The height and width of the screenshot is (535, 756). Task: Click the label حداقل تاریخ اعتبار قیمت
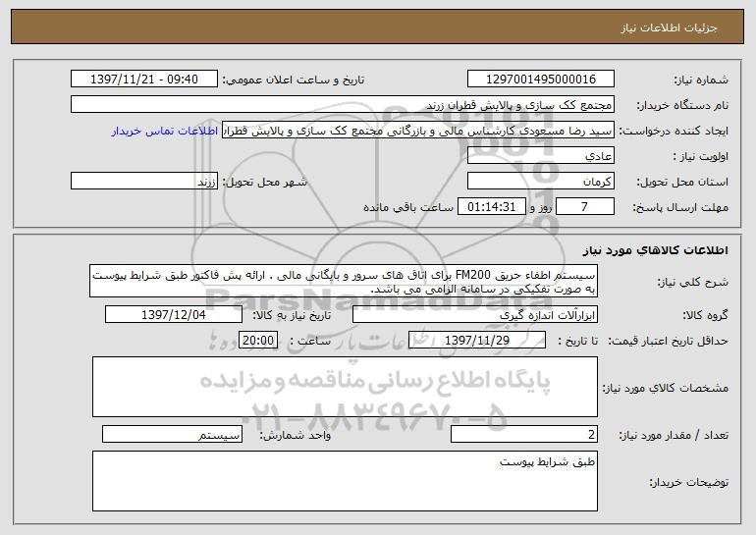[669, 341]
